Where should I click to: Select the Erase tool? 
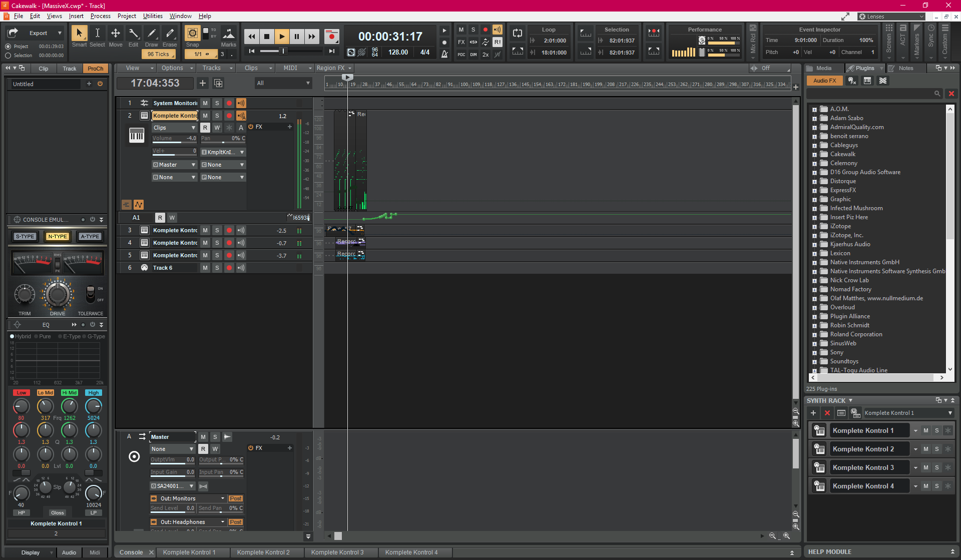click(170, 34)
